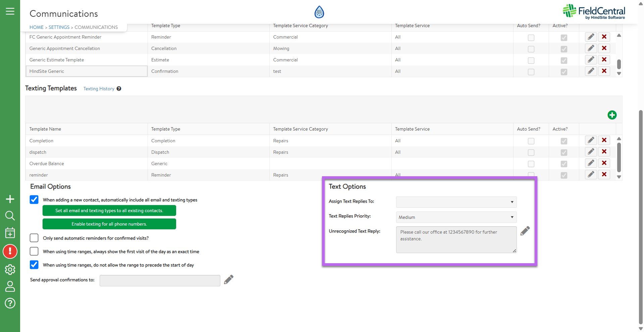The image size is (644, 332).
Task: Navigate to the SETTINGS breadcrumb
Action: (x=59, y=27)
